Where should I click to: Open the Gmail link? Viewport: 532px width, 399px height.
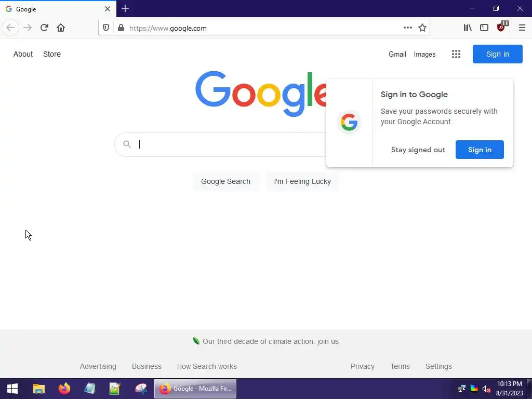(397, 54)
